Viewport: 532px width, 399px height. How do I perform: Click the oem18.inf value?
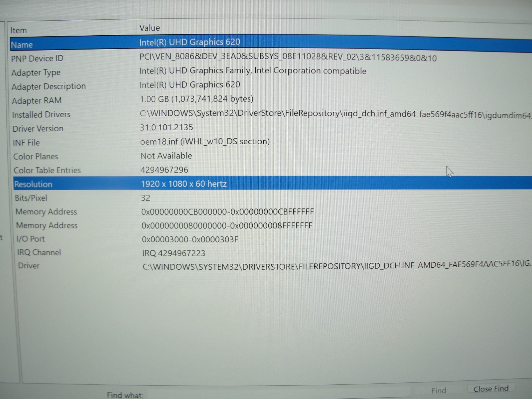pyautogui.click(x=205, y=142)
